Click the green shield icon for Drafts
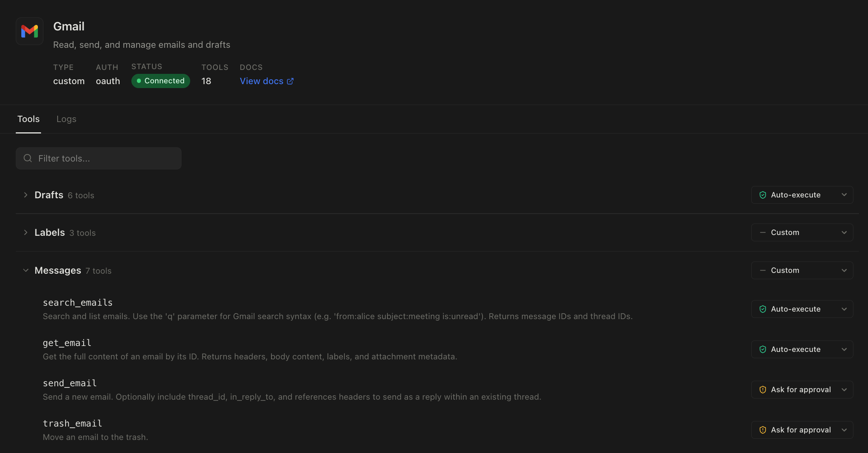This screenshot has height=453, width=868. [x=763, y=195]
